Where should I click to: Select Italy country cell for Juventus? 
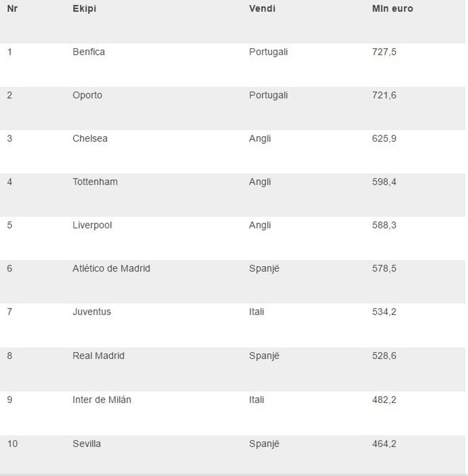click(256, 312)
